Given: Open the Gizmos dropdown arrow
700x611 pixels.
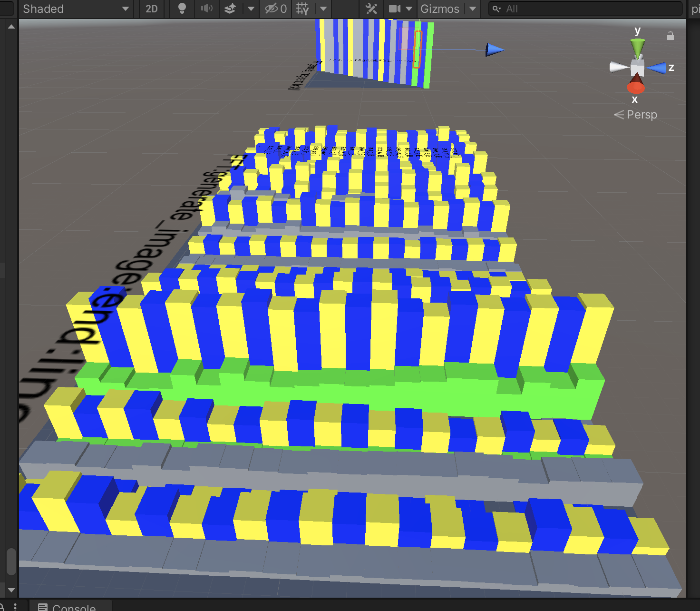Looking at the screenshot, I should [473, 9].
